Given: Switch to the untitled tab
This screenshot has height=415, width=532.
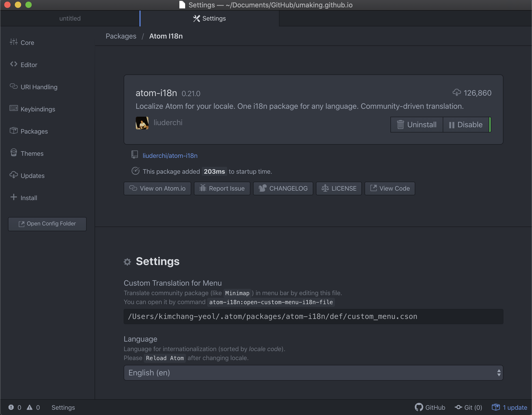Looking at the screenshot, I should click(x=70, y=18).
